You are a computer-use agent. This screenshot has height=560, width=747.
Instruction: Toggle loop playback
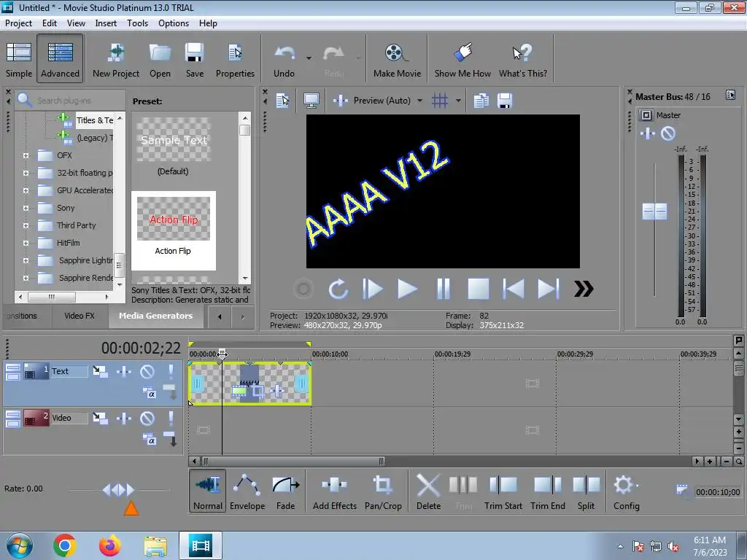click(x=338, y=289)
